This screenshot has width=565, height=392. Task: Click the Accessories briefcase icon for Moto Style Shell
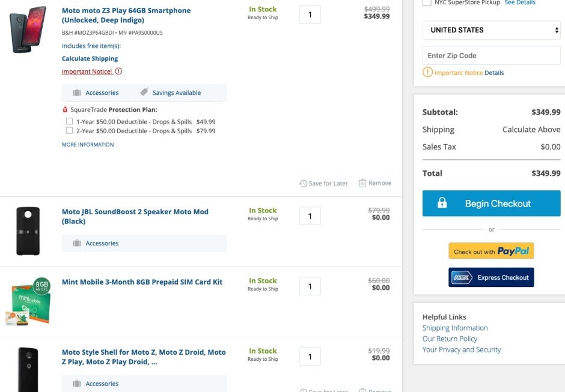(x=77, y=384)
